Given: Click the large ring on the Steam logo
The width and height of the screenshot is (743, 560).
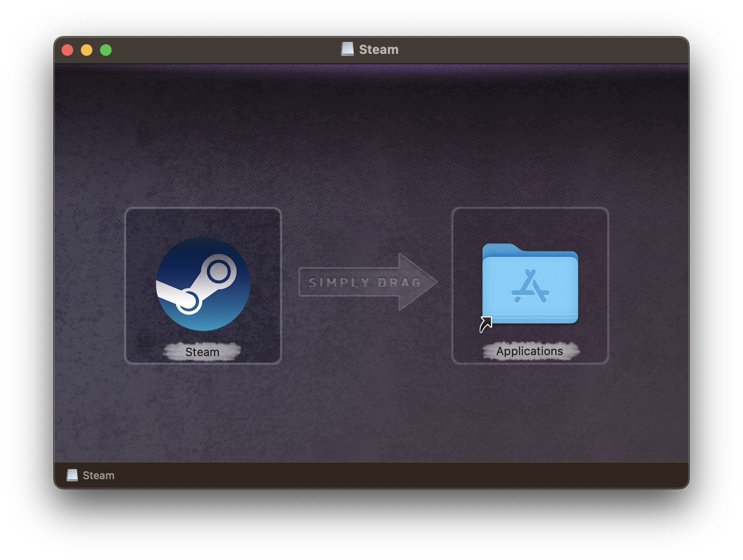Looking at the screenshot, I should [219, 271].
